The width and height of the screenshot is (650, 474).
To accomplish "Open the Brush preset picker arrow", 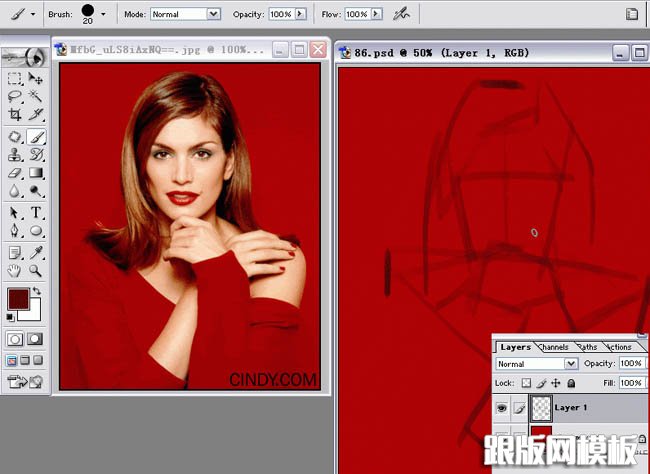I will click(102, 14).
